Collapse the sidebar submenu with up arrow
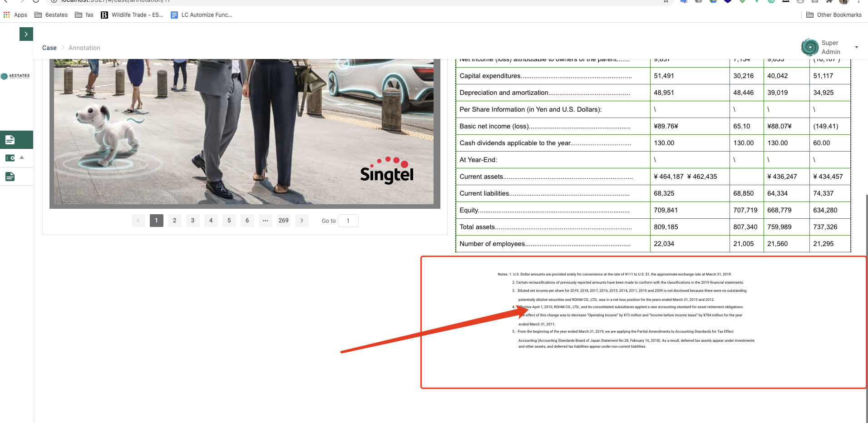 pos(22,157)
